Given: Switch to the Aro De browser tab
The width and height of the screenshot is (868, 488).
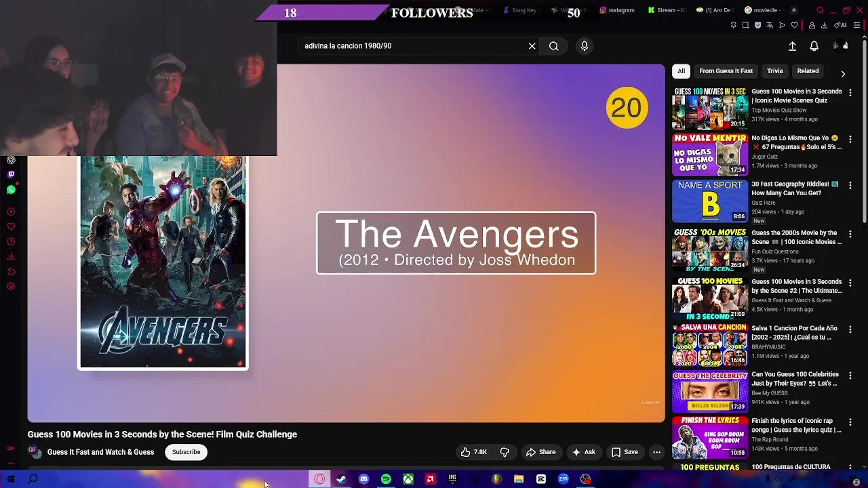Looking at the screenshot, I should (714, 10).
